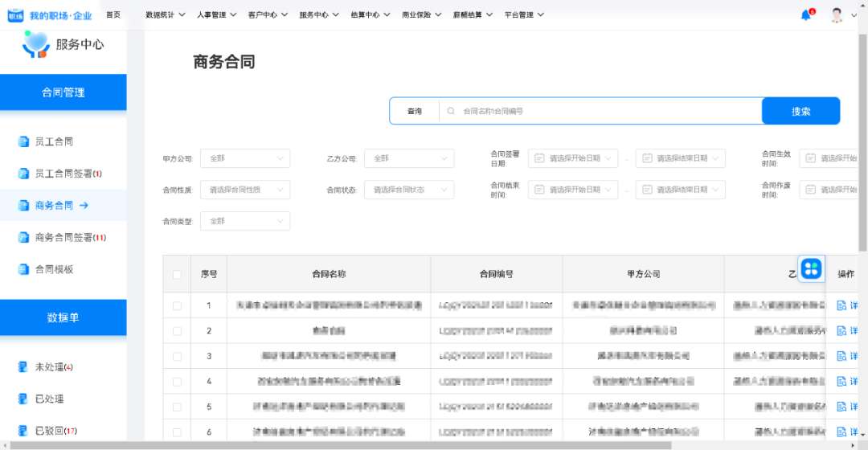Click the floating blue grid widget icon
The width and height of the screenshot is (868, 450).
(x=812, y=269)
